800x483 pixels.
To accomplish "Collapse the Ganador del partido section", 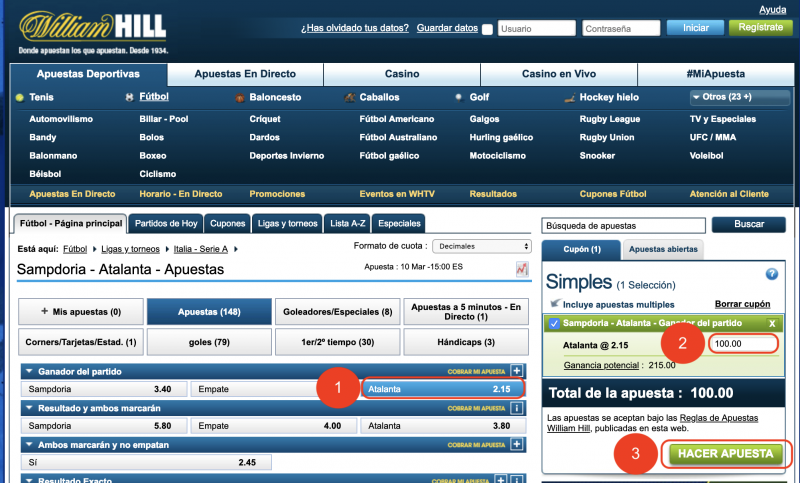I will click(29, 371).
